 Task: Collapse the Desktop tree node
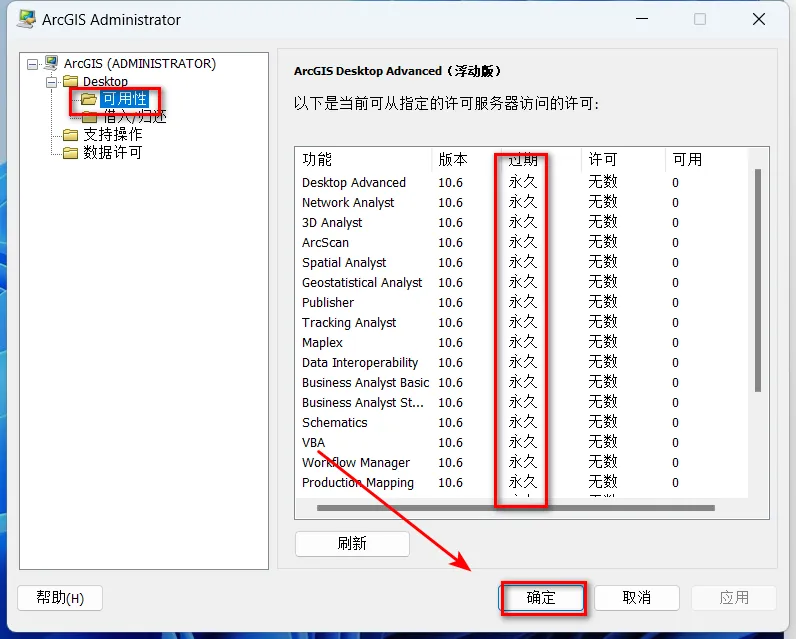[51, 82]
